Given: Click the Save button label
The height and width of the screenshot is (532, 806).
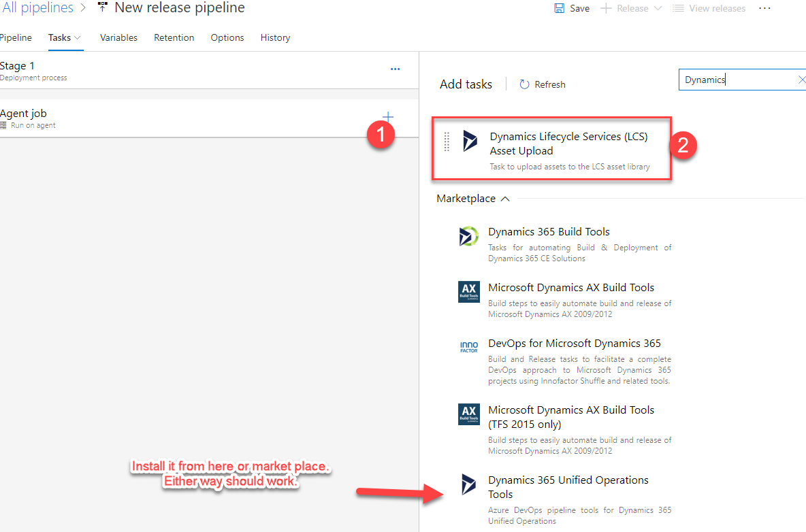Looking at the screenshot, I should (579, 8).
